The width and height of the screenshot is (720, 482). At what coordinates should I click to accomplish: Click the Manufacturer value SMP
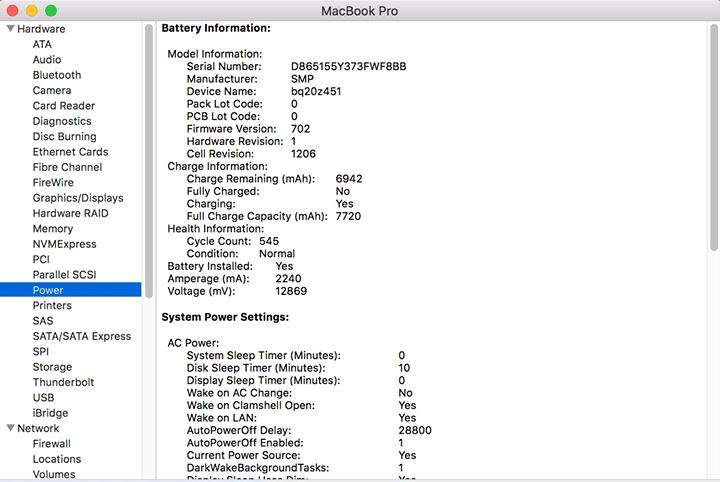click(x=302, y=78)
